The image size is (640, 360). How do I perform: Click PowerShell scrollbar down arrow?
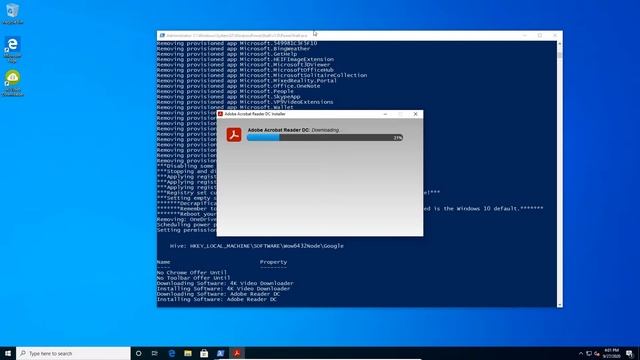[x=559, y=304]
